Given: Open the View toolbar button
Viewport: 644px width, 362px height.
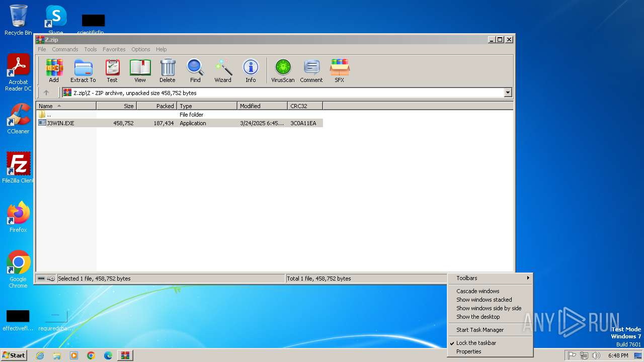Looking at the screenshot, I should point(140,70).
